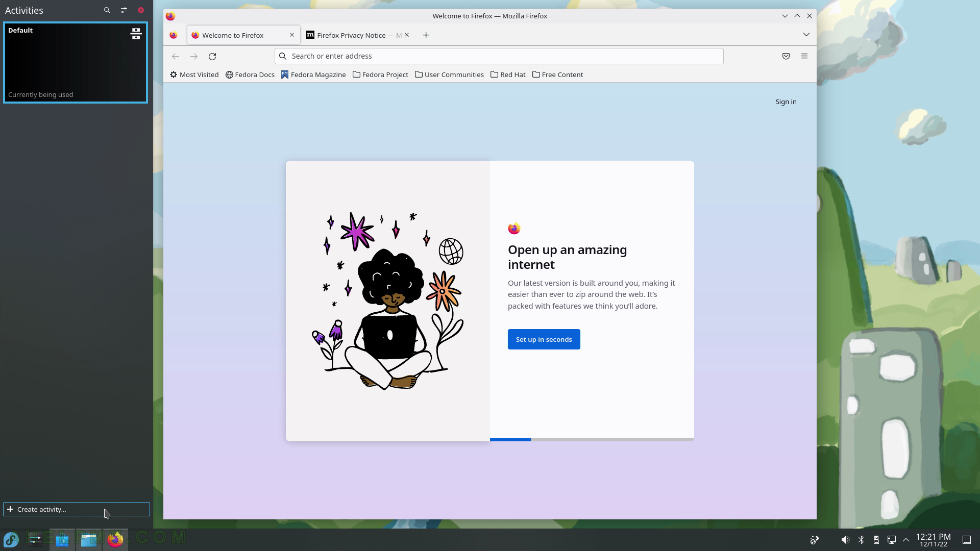Click the "Currently being used" activity label
Viewport: 980px width, 551px height.
coord(40,94)
